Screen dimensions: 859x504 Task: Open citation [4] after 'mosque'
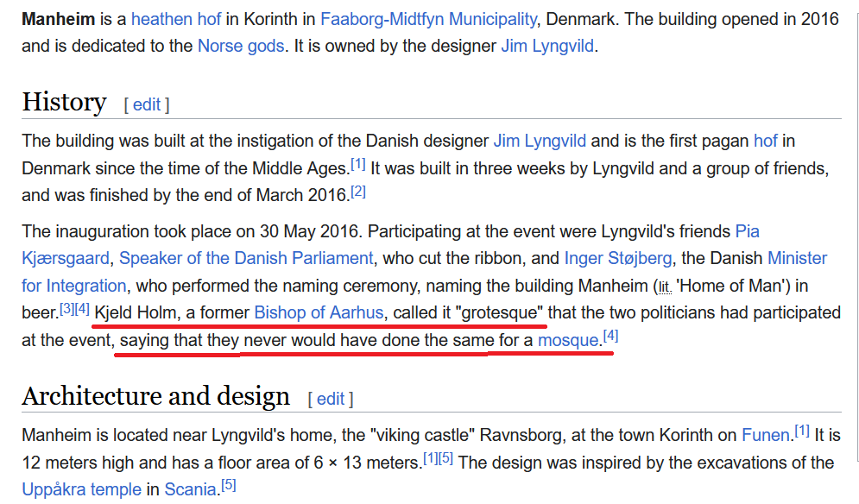(611, 336)
